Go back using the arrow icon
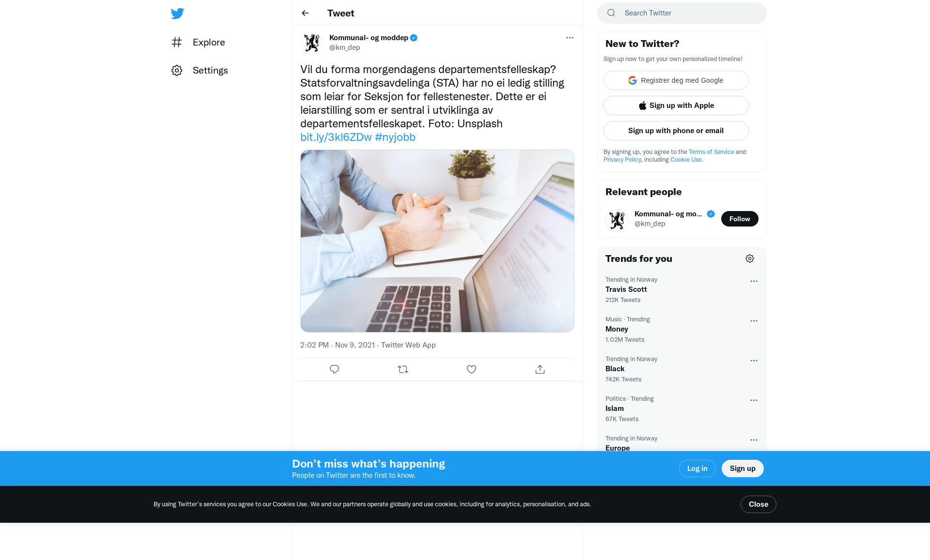Screen dimensions: 930x560 305,13
